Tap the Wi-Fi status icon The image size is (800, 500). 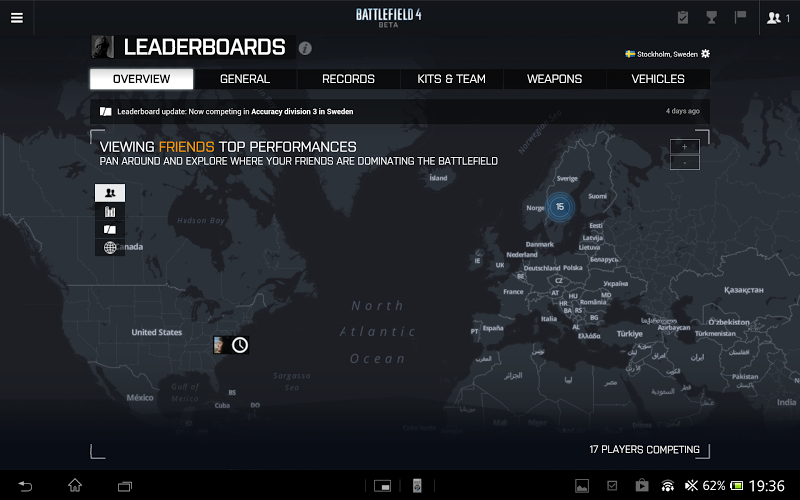point(667,486)
